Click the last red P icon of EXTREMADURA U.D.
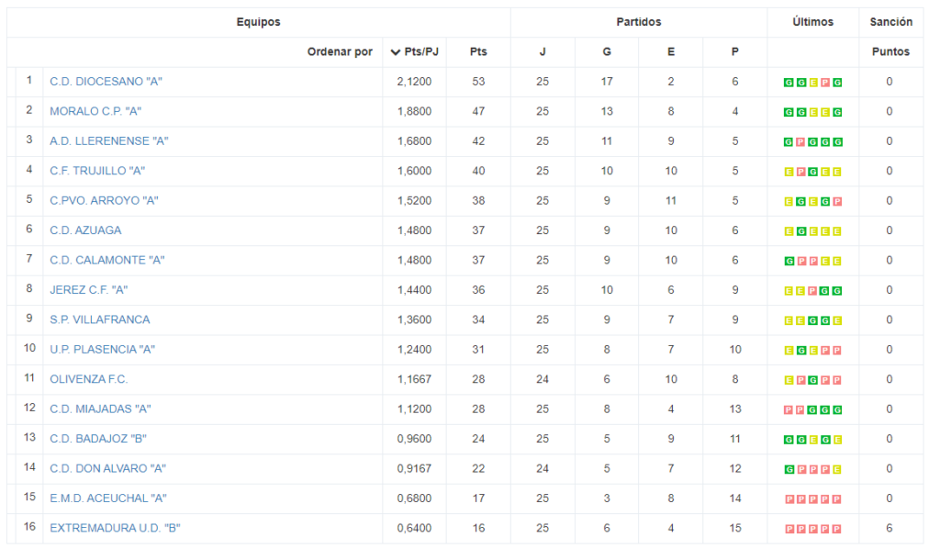This screenshot has height=560, width=940. point(837,529)
